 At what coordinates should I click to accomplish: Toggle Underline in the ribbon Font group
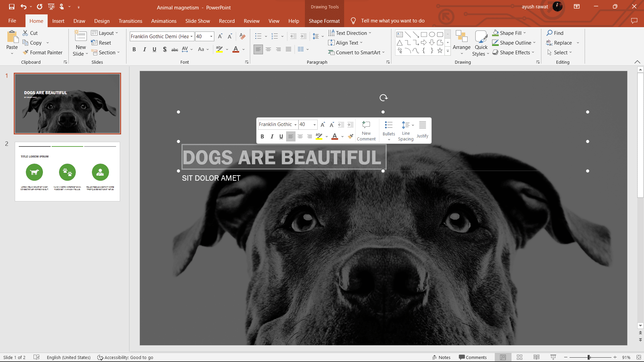click(154, 49)
